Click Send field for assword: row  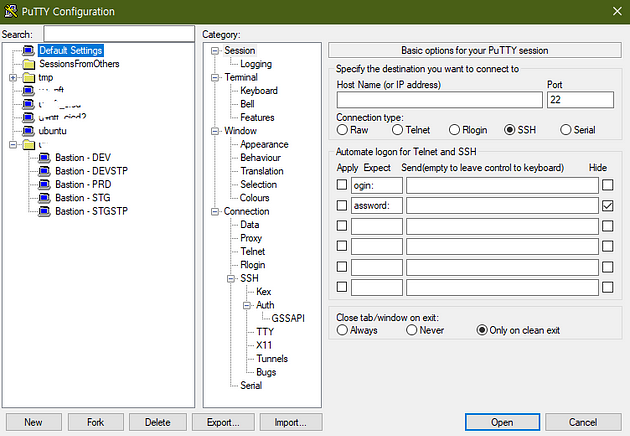pyautogui.click(x=502, y=205)
